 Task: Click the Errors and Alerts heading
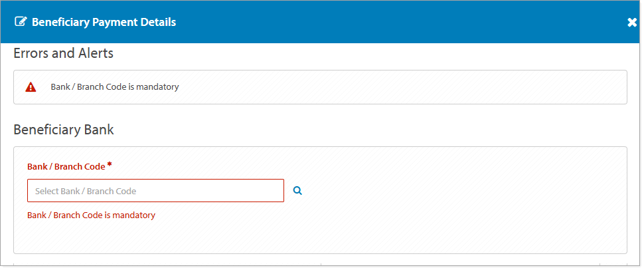coord(63,54)
